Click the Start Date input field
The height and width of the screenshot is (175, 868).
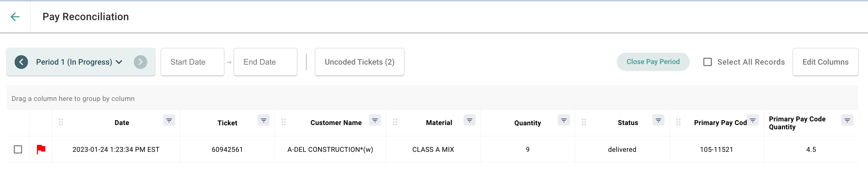[193, 62]
